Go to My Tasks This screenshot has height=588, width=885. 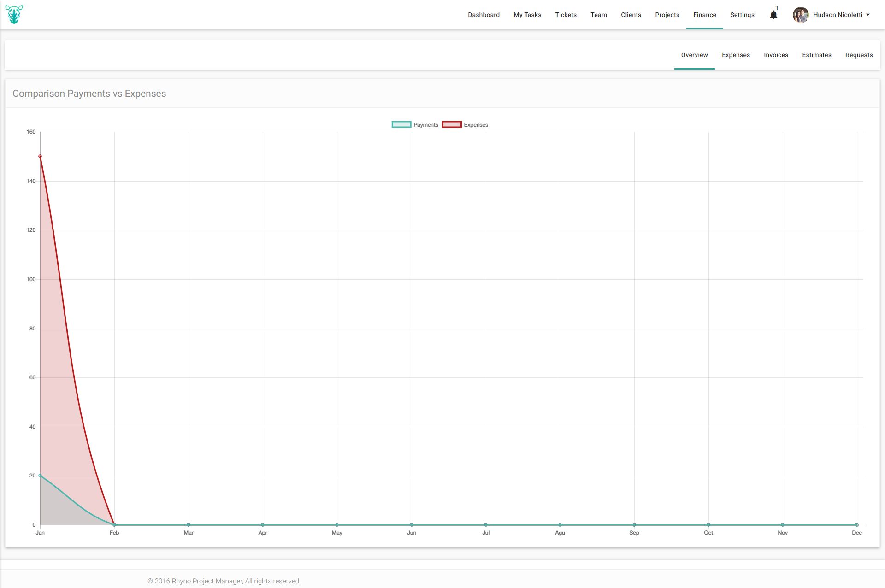(527, 15)
